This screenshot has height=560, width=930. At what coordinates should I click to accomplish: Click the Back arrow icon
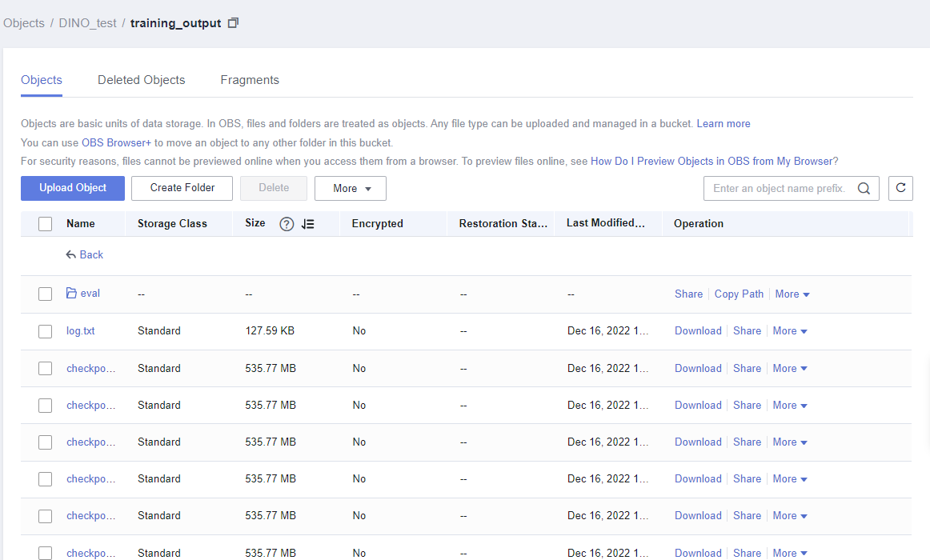pyautogui.click(x=71, y=254)
